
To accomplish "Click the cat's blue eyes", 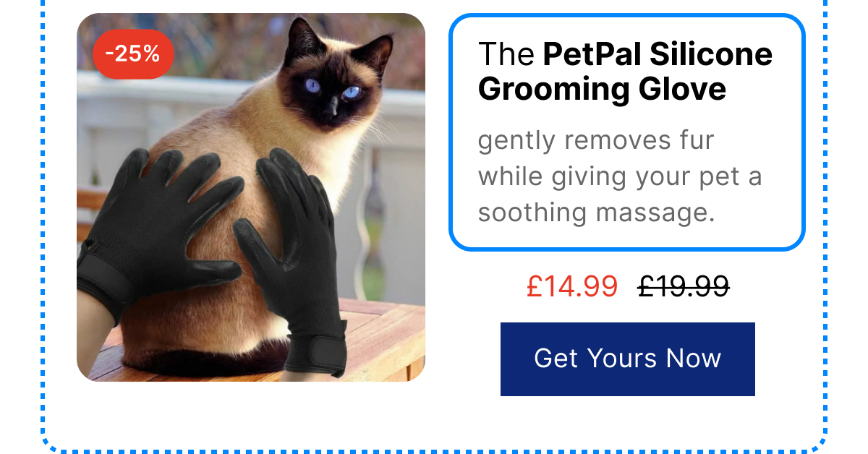I will [x=332, y=89].
